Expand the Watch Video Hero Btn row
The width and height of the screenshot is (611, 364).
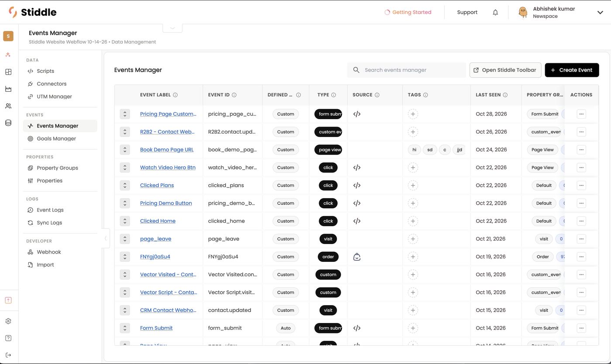(x=125, y=168)
